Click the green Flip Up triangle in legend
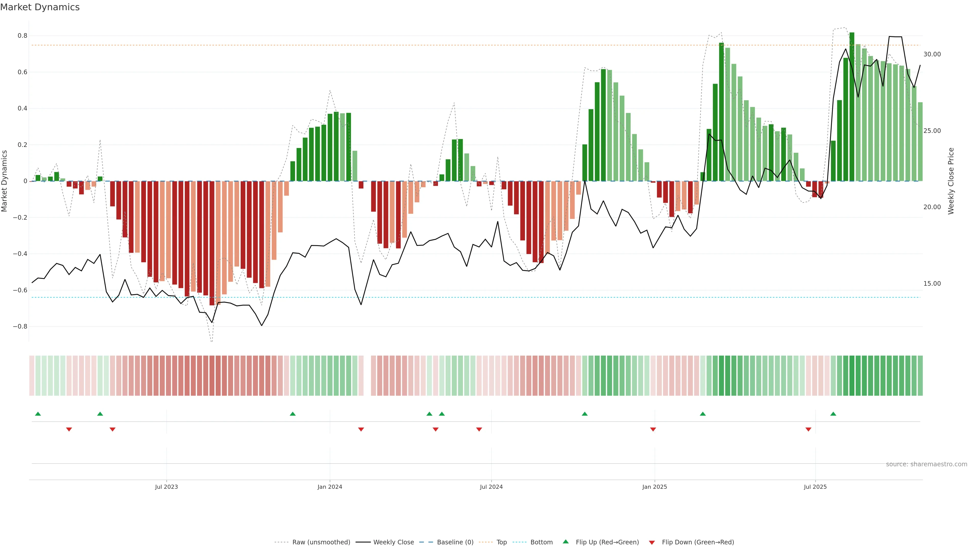The image size is (980, 551). pos(566,542)
